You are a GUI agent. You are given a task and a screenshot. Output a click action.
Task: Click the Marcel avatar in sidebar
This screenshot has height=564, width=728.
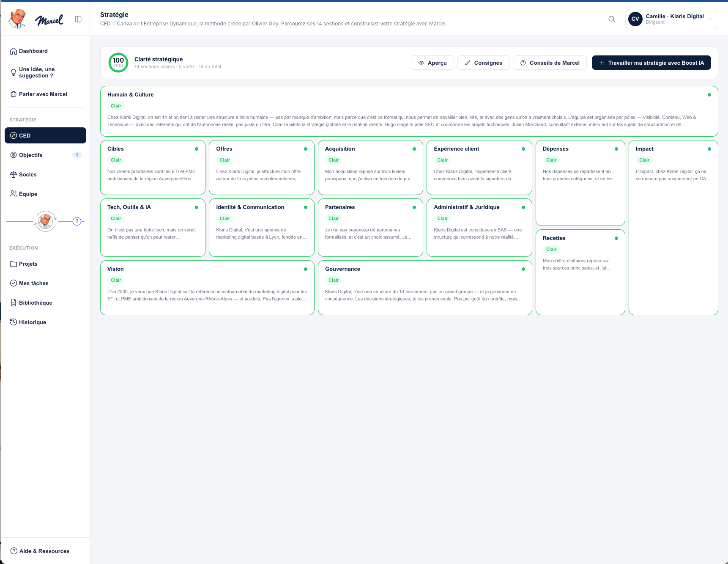click(x=46, y=221)
